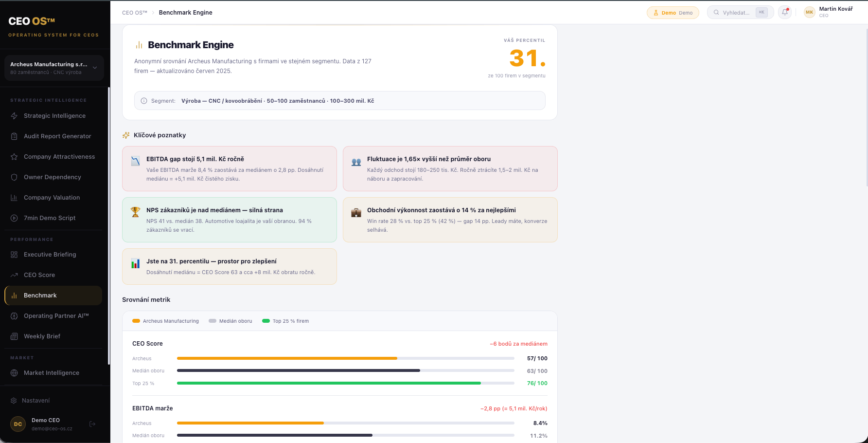Click large 31. percentile number

coord(528,58)
